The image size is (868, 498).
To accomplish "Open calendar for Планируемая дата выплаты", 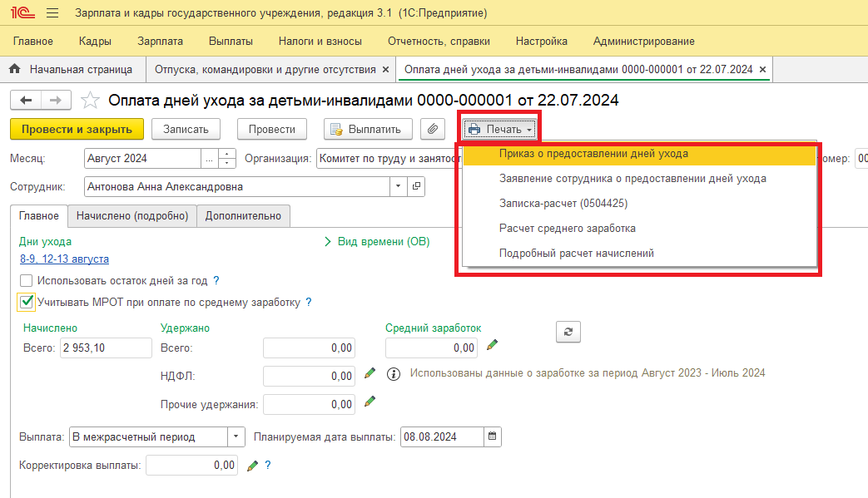I will click(492, 436).
